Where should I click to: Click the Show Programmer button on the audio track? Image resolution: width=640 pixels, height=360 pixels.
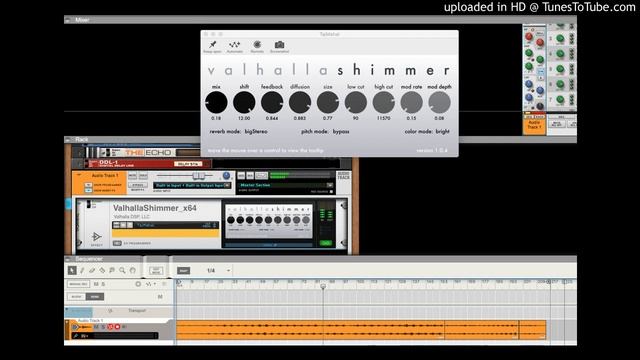88,184
